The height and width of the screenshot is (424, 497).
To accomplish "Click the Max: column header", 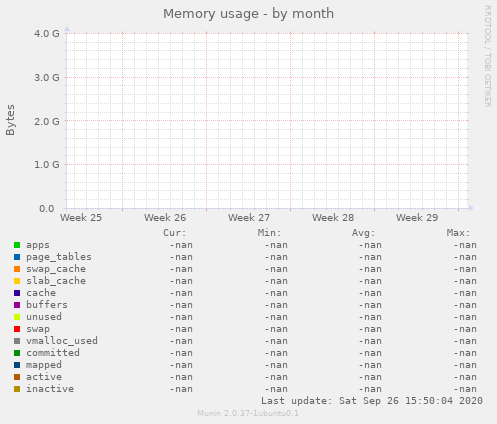I will click(458, 233).
